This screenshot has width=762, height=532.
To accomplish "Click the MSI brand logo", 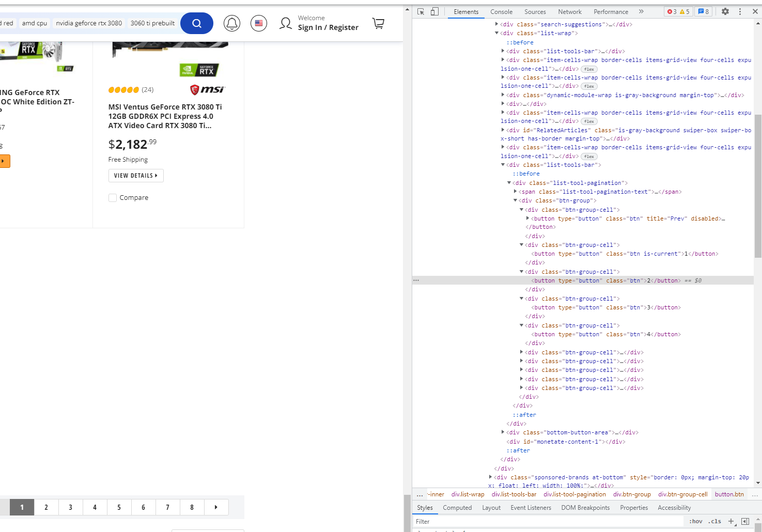I will (207, 90).
